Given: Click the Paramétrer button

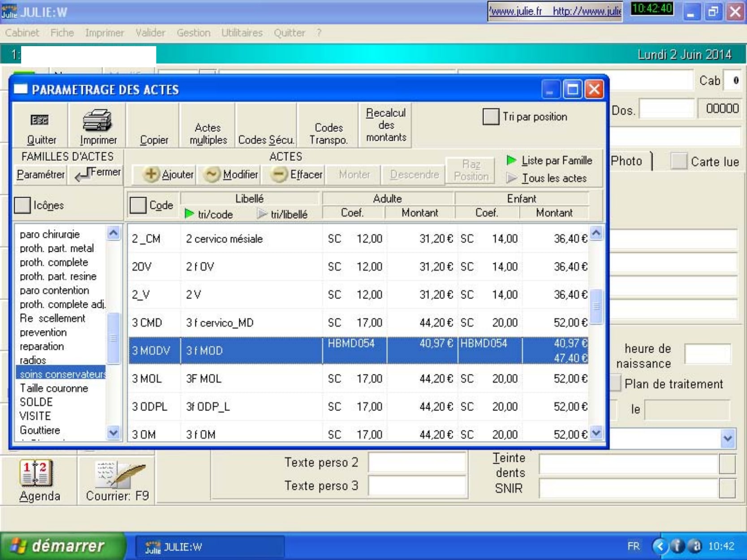Looking at the screenshot, I should 40,174.
